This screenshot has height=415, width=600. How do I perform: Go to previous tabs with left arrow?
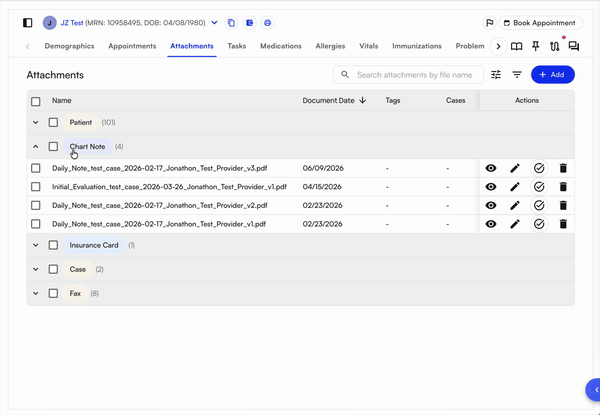point(28,47)
